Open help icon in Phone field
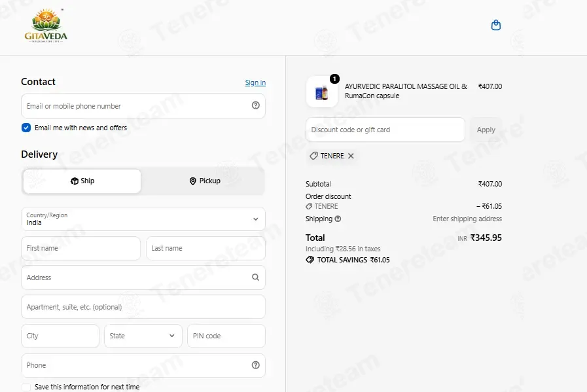This screenshot has width=587, height=392. 255,365
